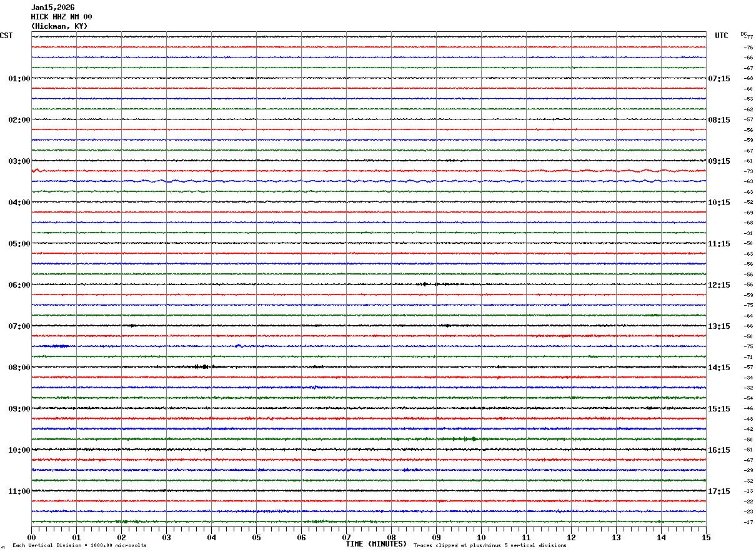Select the 11:00 CST time label
This screenshot has height=554, width=756.
click(19, 491)
